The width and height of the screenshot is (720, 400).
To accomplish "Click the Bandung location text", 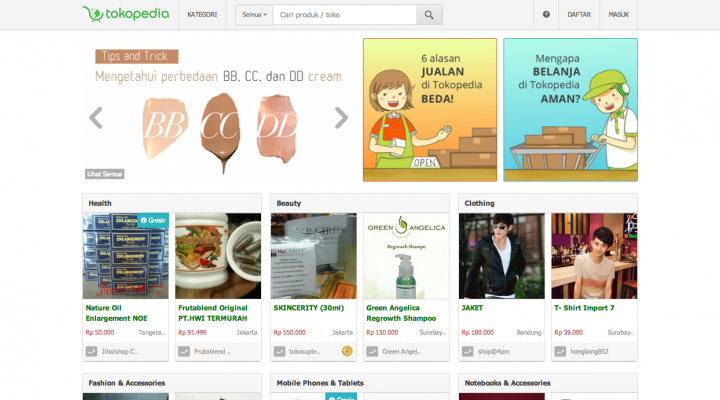I will [529, 332].
